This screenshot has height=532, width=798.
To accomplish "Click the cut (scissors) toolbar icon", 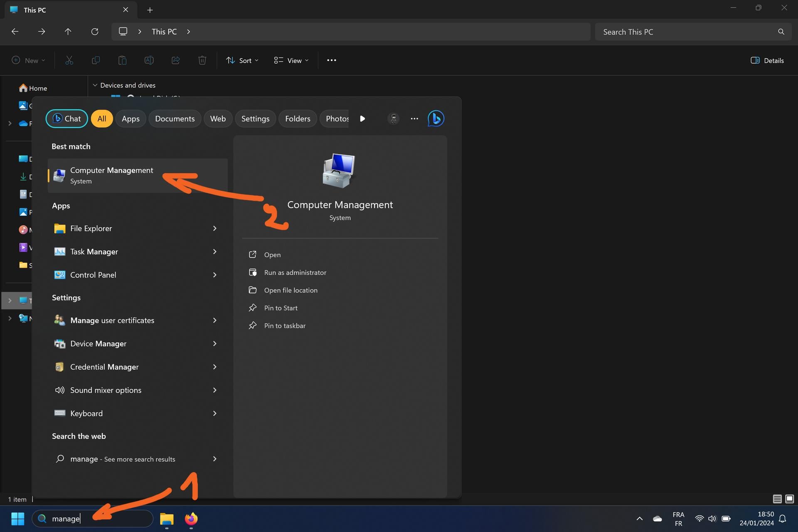I will [69, 60].
